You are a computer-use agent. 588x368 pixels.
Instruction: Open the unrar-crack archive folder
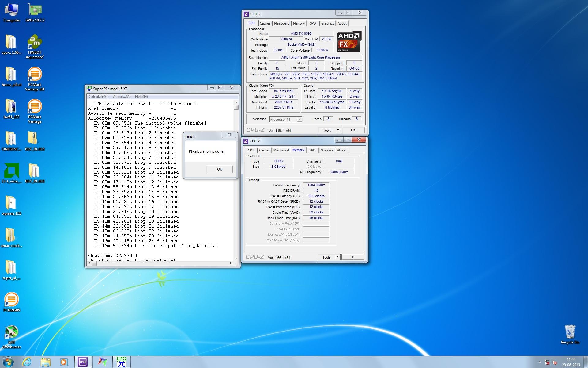click(11, 238)
